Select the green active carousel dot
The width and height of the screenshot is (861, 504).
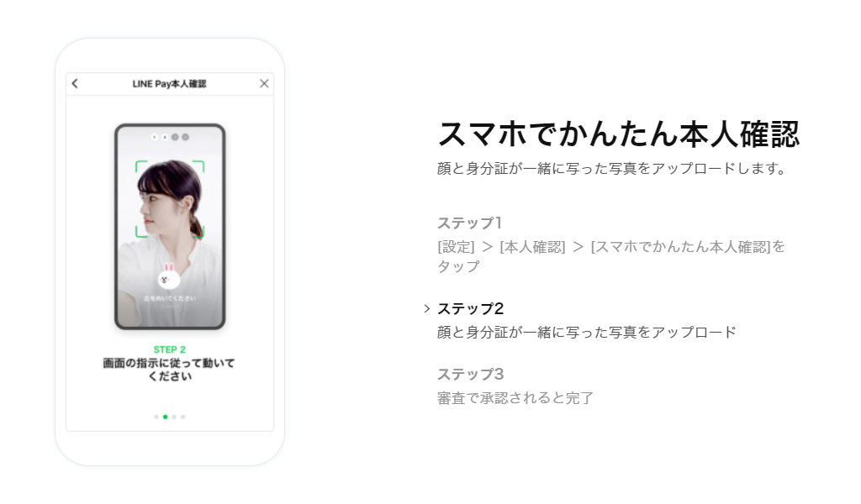[166, 417]
